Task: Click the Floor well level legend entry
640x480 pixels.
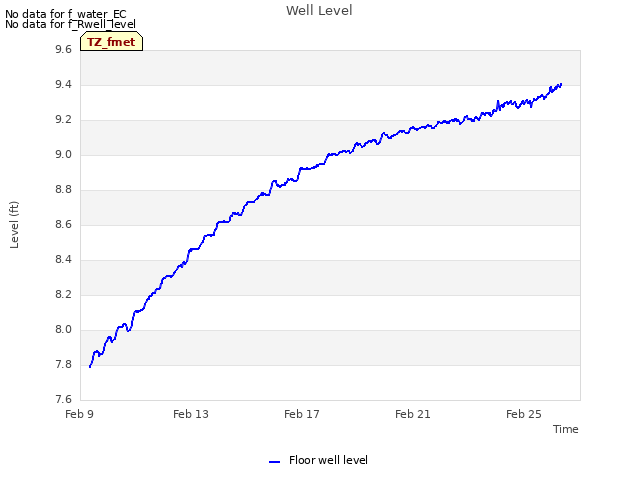Action: (318, 460)
